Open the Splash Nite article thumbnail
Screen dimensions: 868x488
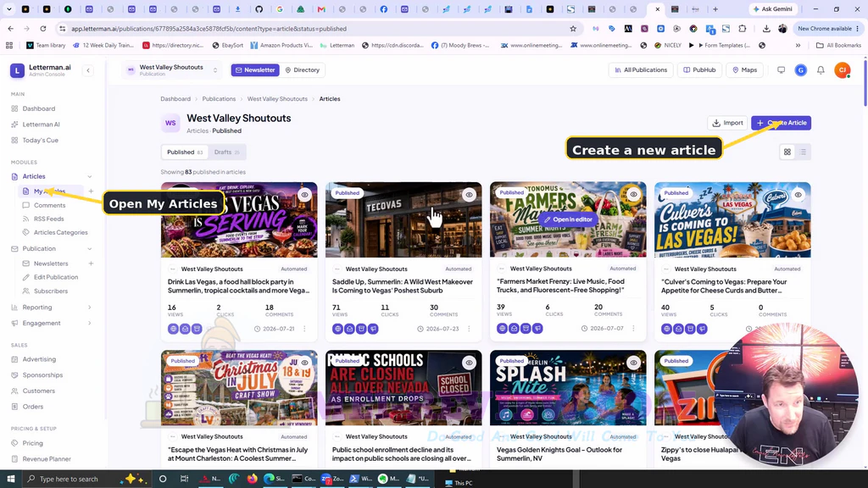point(568,388)
